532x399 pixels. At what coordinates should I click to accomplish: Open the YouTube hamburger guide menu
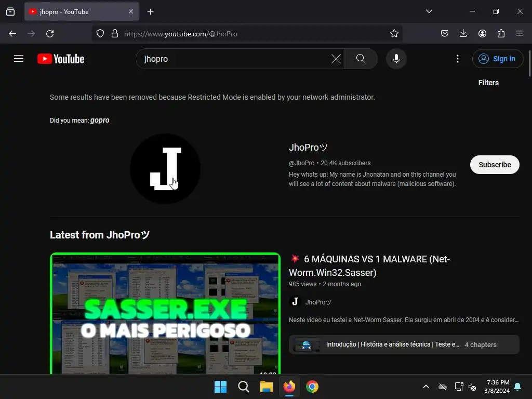[19, 59]
